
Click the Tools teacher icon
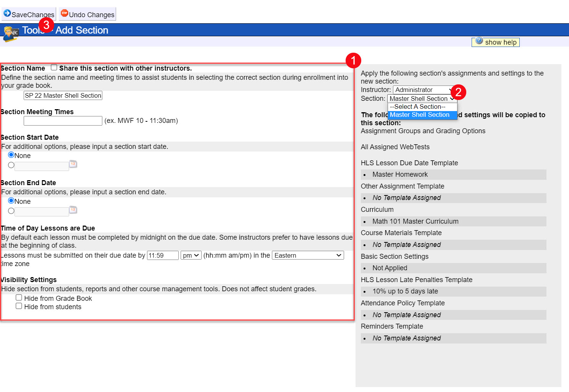tap(11, 34)
